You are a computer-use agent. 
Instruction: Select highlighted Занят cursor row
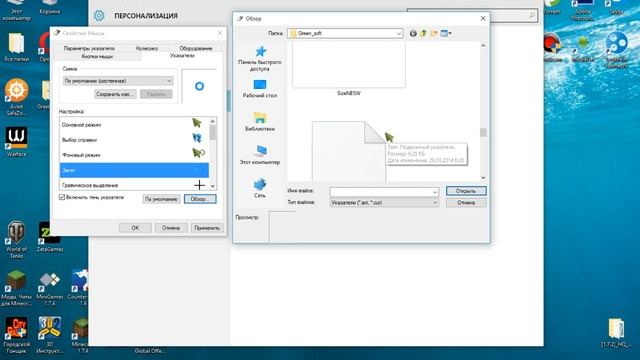(134, 170)
